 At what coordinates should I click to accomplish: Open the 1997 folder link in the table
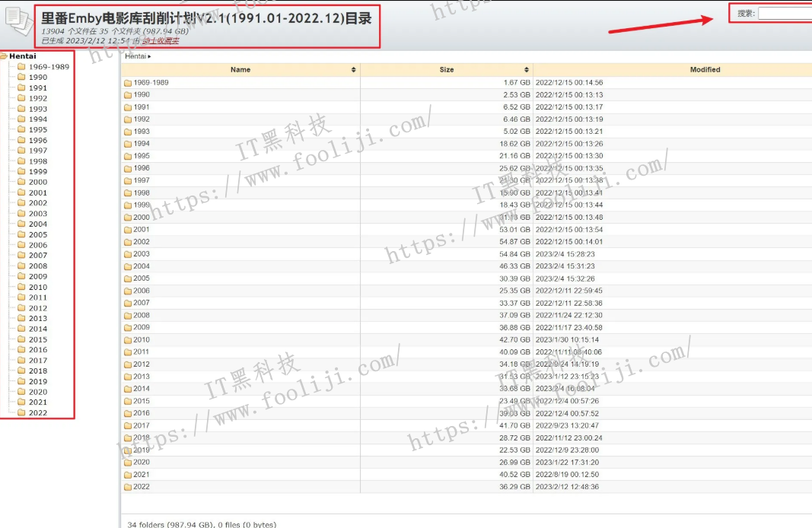point(142,180)
